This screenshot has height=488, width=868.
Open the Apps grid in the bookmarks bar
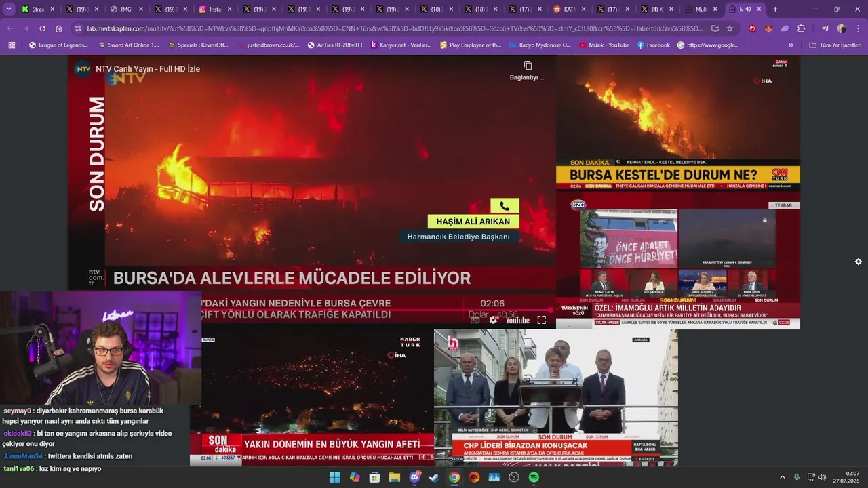[x=12, y=45]
